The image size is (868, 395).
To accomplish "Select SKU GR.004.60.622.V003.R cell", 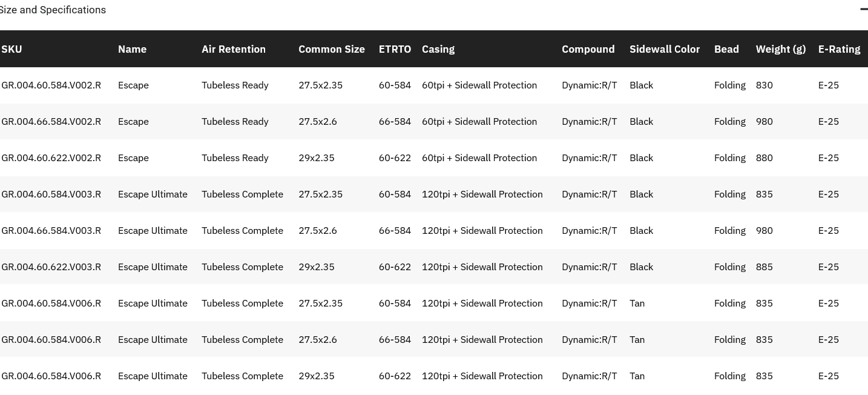I will pyautogui.click(x=51, y=267).
